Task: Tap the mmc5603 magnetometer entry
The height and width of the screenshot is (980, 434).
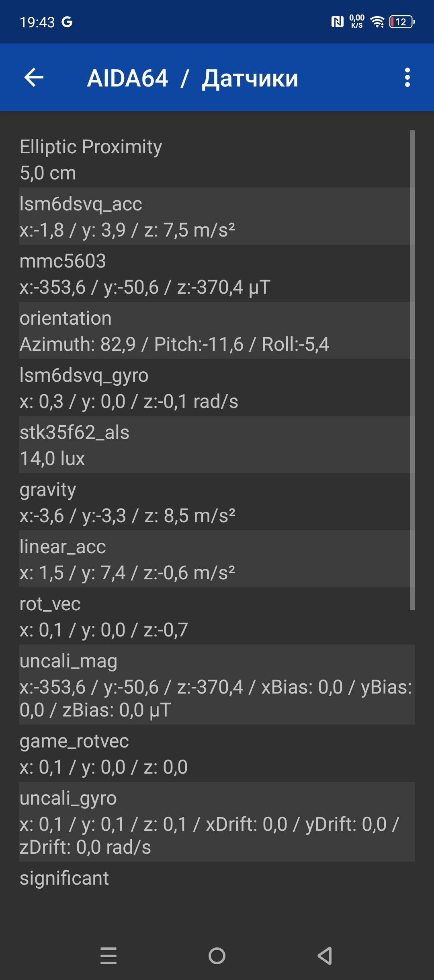Action: coord(213,274)
